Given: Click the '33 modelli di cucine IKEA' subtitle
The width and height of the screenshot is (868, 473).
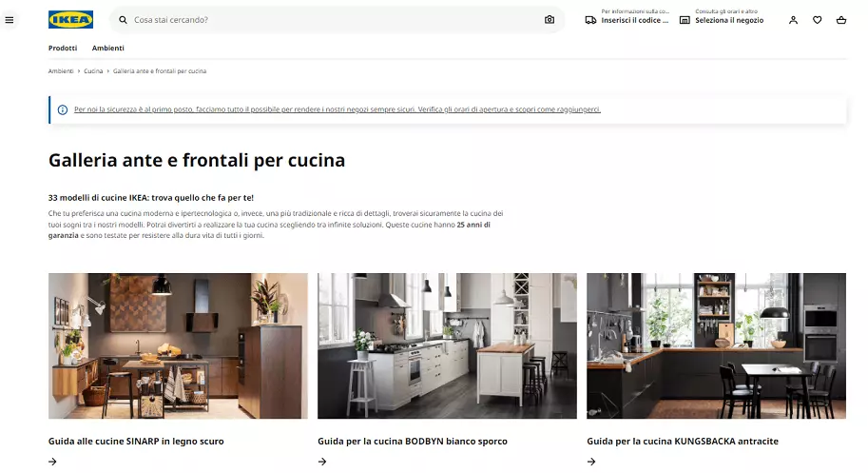Looking at the screenshot, I should 150,198.
